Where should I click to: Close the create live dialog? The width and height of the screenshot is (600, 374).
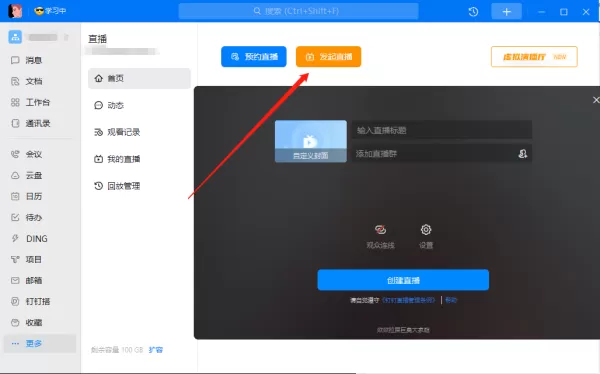(596, 100)
